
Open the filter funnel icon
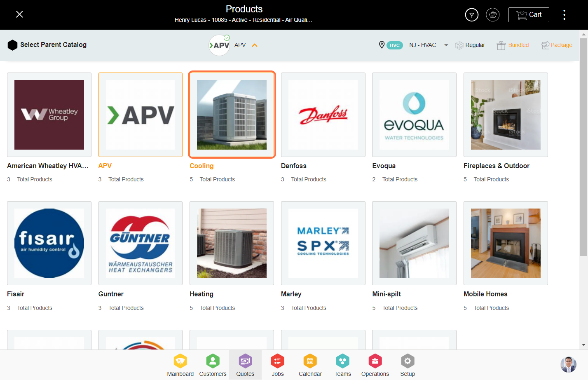pos(472,15)
